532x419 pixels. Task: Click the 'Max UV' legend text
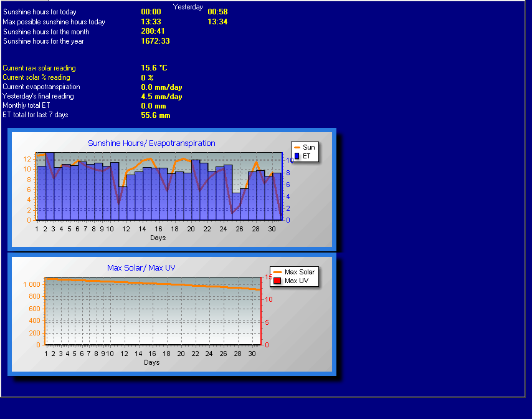pos(297,281)
